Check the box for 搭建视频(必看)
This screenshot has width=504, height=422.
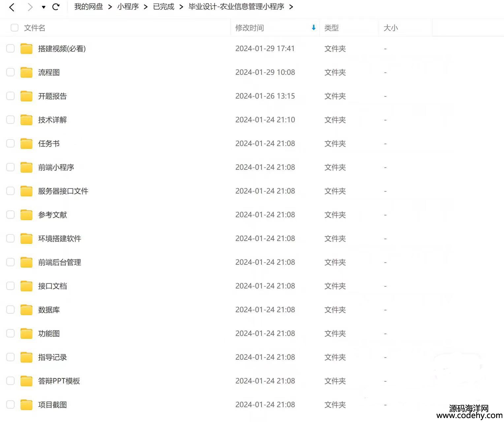11,48
